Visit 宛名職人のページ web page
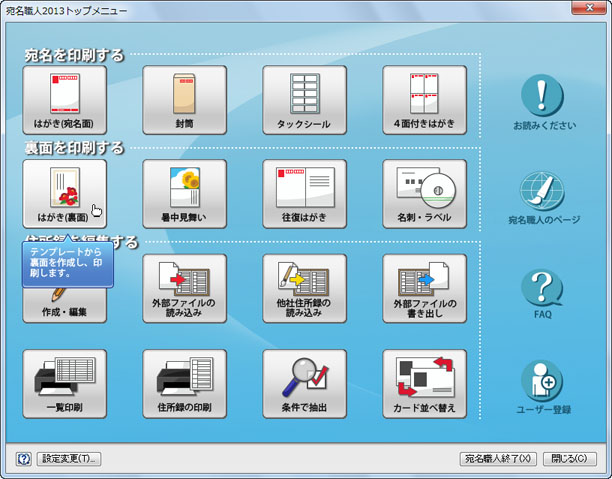612x479 pixels. [543, 191]
